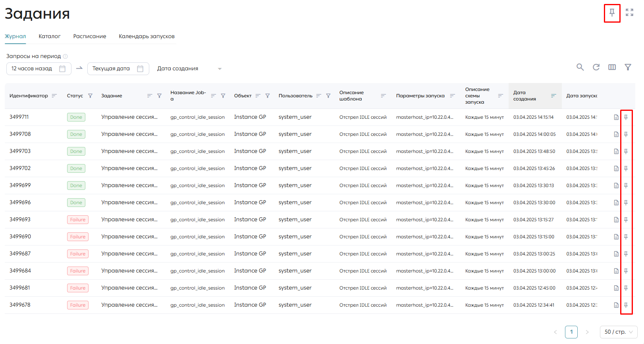This screenshot has height=344, width=644.
Task: Open the Расписание tab
Action: (x=90, y=36)
